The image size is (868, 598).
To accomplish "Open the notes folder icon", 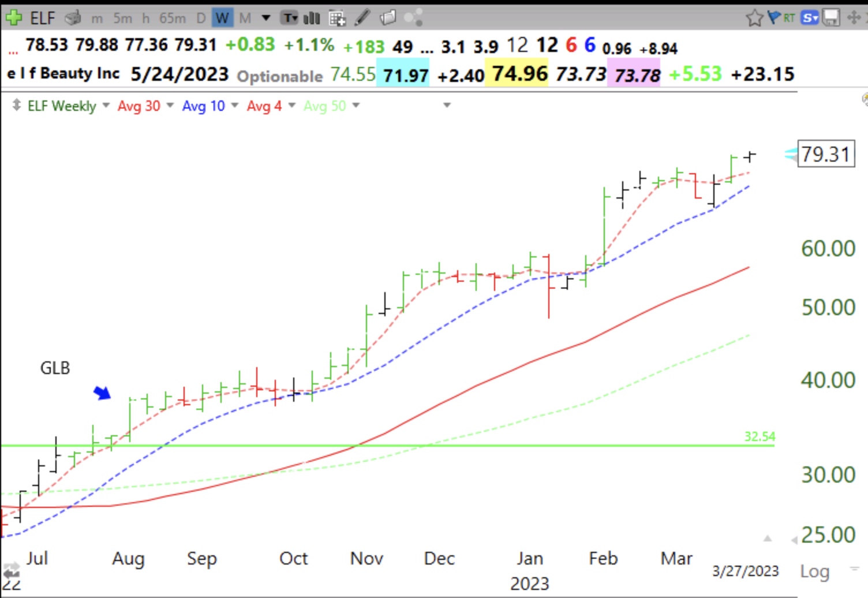I will pyautogui.click(x=388, y=18).
